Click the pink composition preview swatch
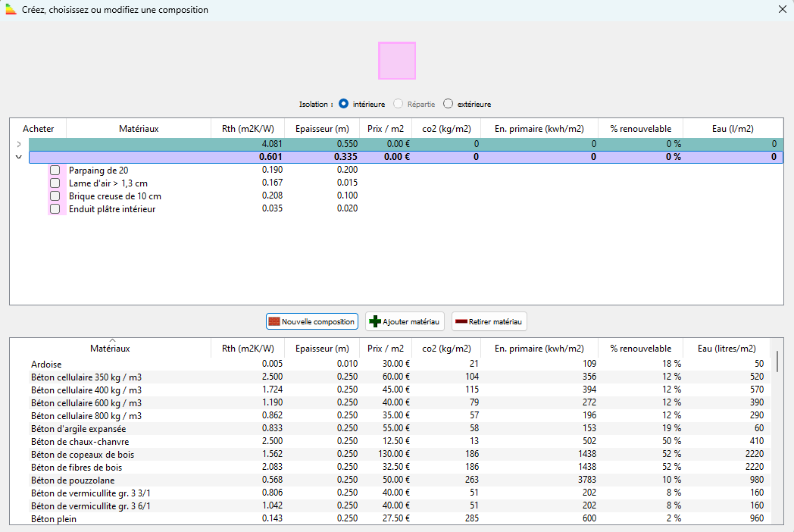Screen dimensions: 794x532 [x=396, y=61]
